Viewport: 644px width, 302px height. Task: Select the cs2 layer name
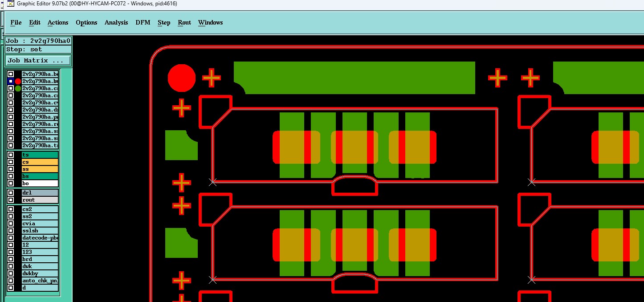point(40,209)
